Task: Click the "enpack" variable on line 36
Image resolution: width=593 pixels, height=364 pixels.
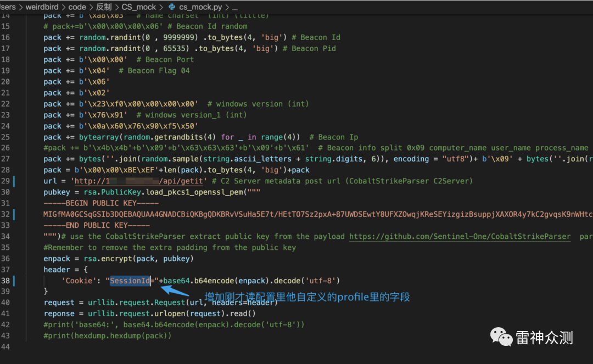Action: click(x=57, y=259)
